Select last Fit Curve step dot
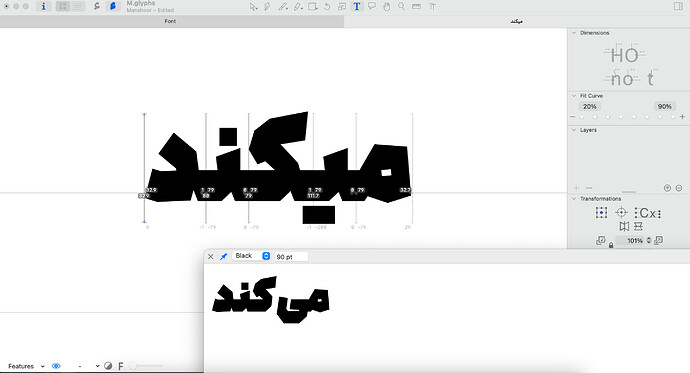 (673, 117)
